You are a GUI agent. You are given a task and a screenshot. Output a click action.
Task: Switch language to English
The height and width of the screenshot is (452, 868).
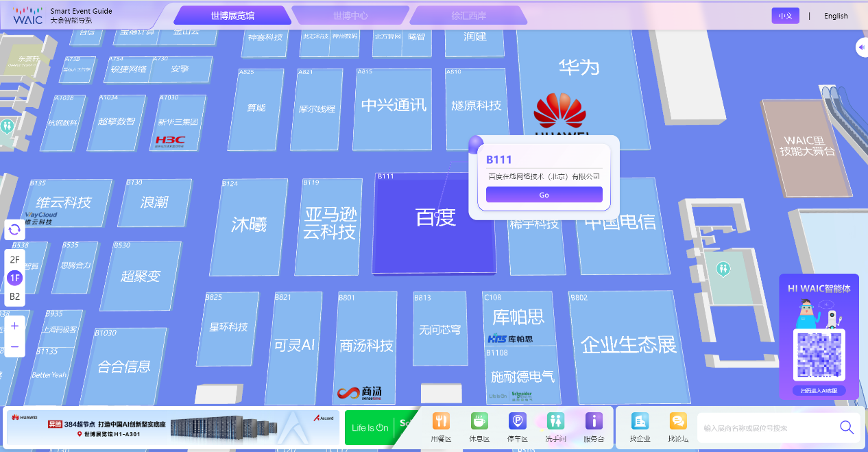[x=836, y=16]
